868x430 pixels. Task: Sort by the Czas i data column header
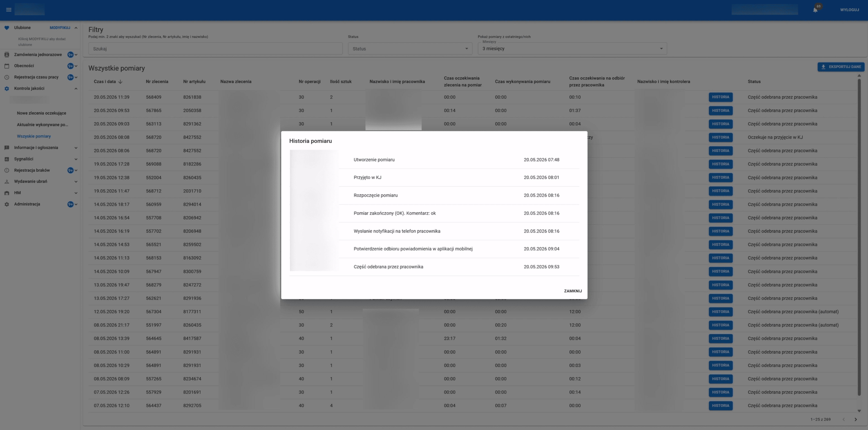[x=105, y=81]
